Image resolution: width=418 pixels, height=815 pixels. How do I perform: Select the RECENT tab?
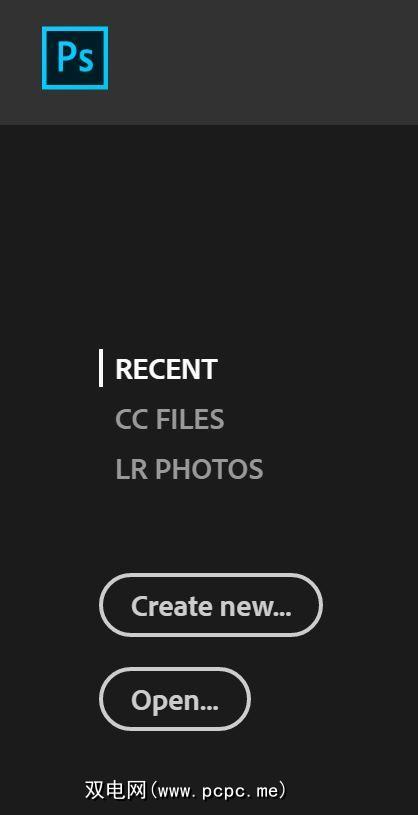tap(166, 369)
